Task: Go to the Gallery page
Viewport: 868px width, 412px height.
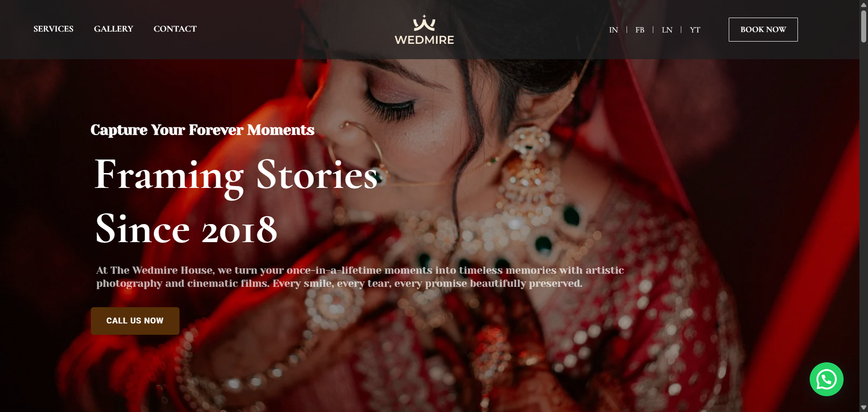Action: 113,29
